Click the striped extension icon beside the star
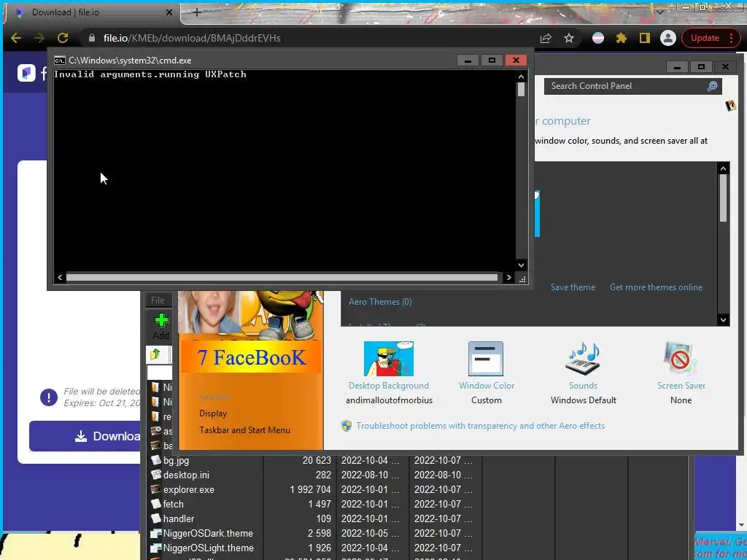The image size is (747, 560). pyautogui.click(x=598, y=38)
